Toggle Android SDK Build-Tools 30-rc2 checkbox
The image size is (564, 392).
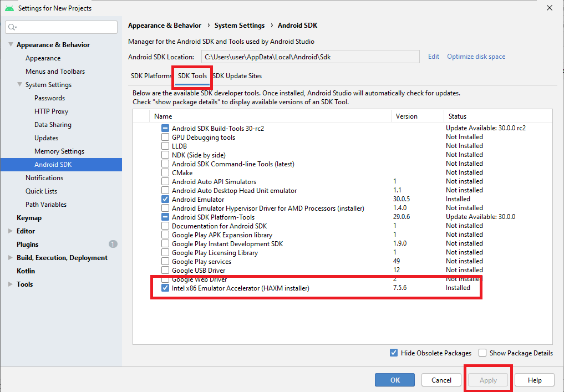coord(165,128)
